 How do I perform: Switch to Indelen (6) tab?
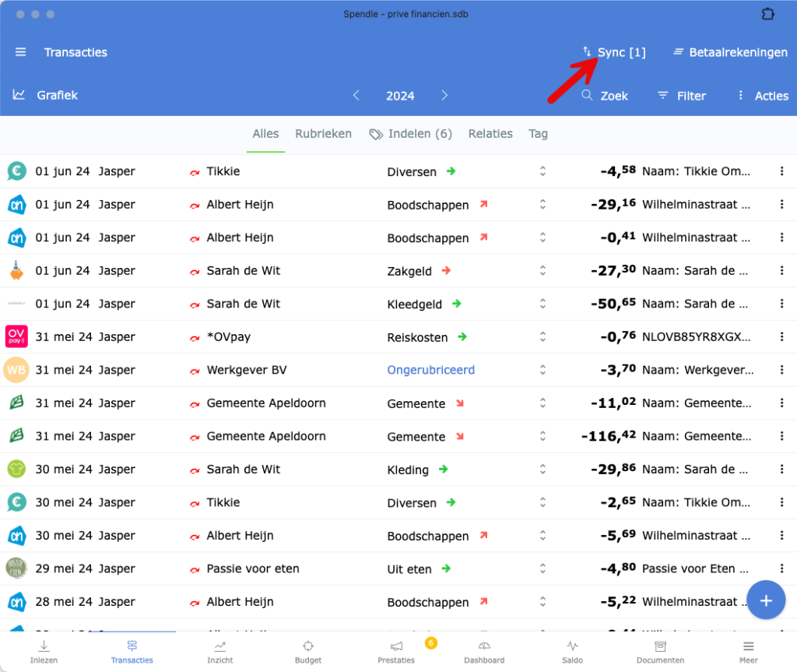click(411, 134)
